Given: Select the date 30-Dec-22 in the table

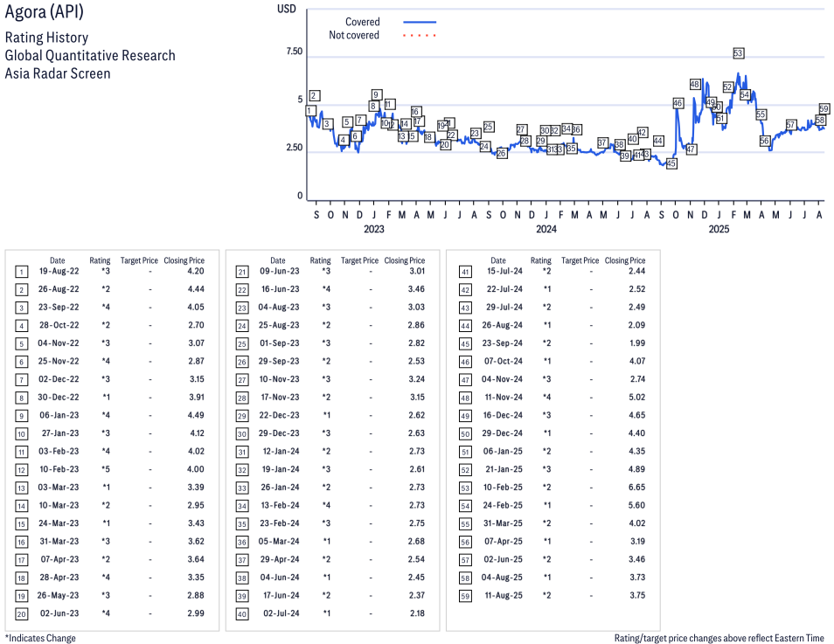Looking at the screenshot, I should 59,398.
